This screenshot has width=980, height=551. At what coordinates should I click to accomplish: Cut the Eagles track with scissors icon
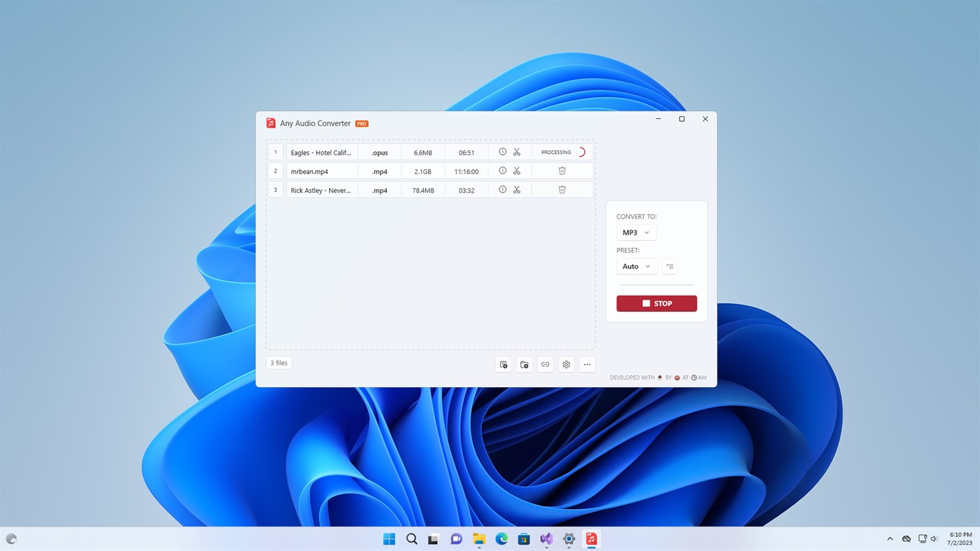click(x=516, y=151)
